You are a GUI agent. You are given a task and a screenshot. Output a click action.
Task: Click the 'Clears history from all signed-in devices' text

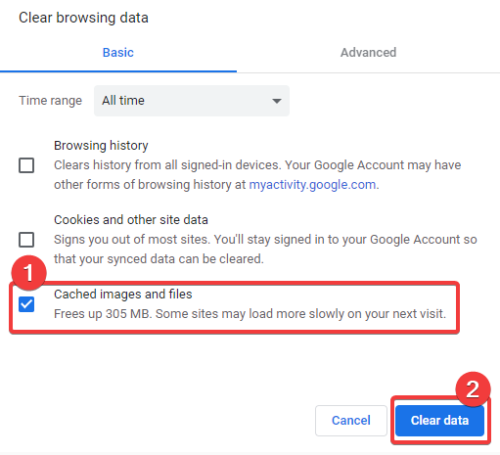pyautogui.click(x=257, y=175)
